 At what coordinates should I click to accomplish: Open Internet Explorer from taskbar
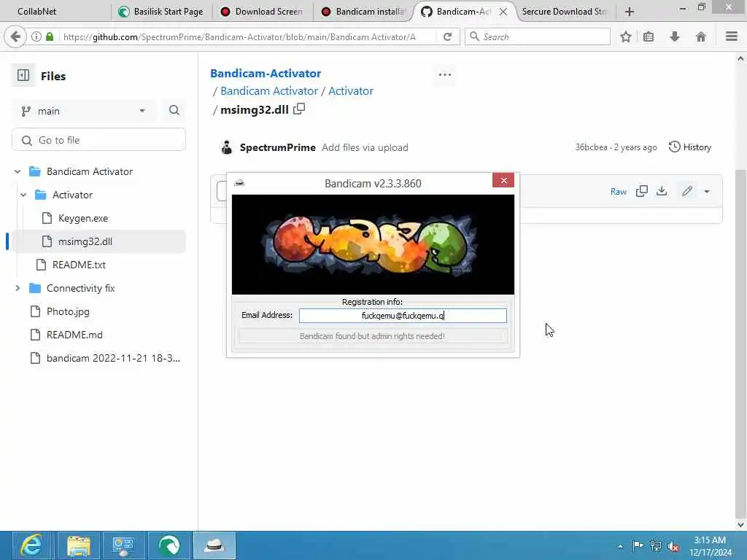31,545
